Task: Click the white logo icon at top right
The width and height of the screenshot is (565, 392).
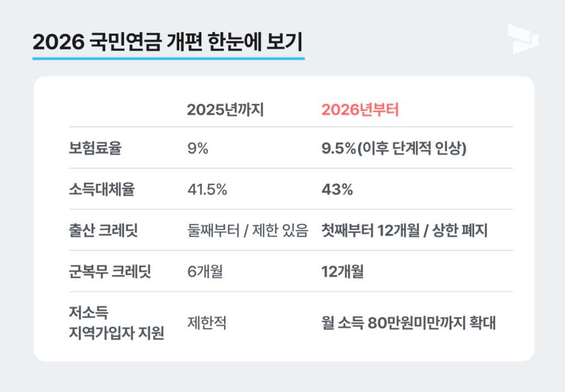Action: (x=523, y=39)
